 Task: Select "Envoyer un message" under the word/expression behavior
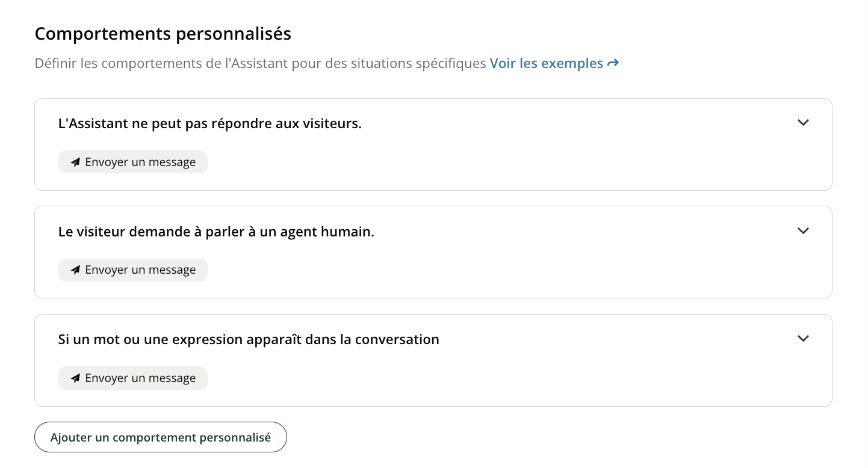point(140,378)
